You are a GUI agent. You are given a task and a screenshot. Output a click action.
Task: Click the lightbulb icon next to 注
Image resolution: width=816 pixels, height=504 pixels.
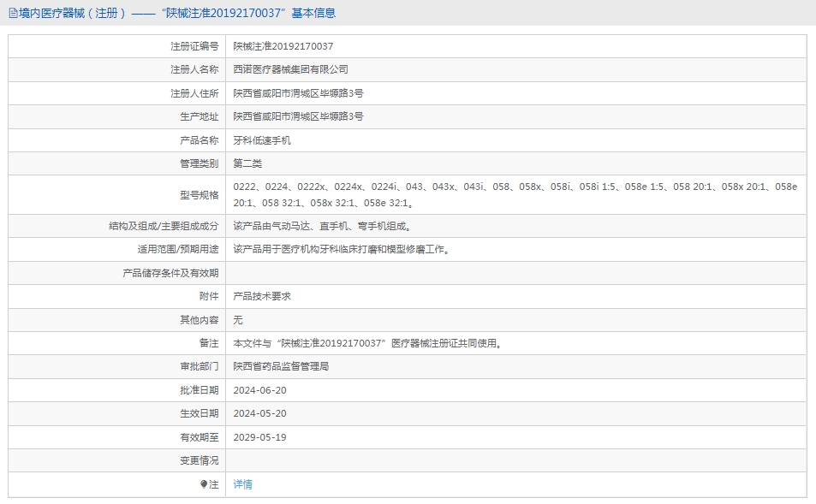tap(203, 483)
